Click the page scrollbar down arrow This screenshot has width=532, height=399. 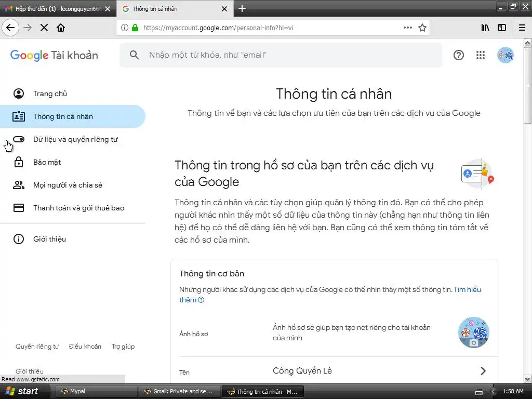pyautogui.click(x=528, y=379)
